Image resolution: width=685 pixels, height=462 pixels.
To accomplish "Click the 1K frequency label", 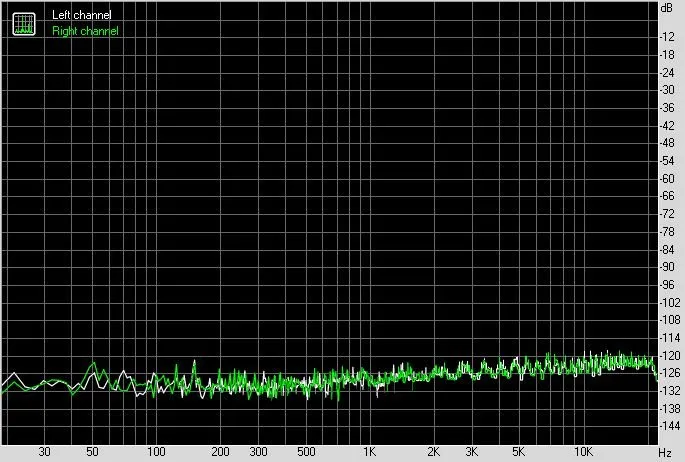I will pyautogui.click(x=370, y=452).
